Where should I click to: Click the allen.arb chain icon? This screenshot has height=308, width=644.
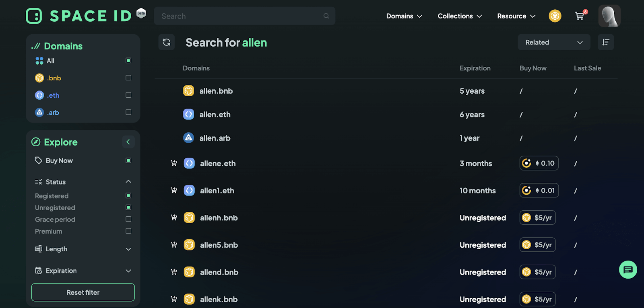coord(188,138)
